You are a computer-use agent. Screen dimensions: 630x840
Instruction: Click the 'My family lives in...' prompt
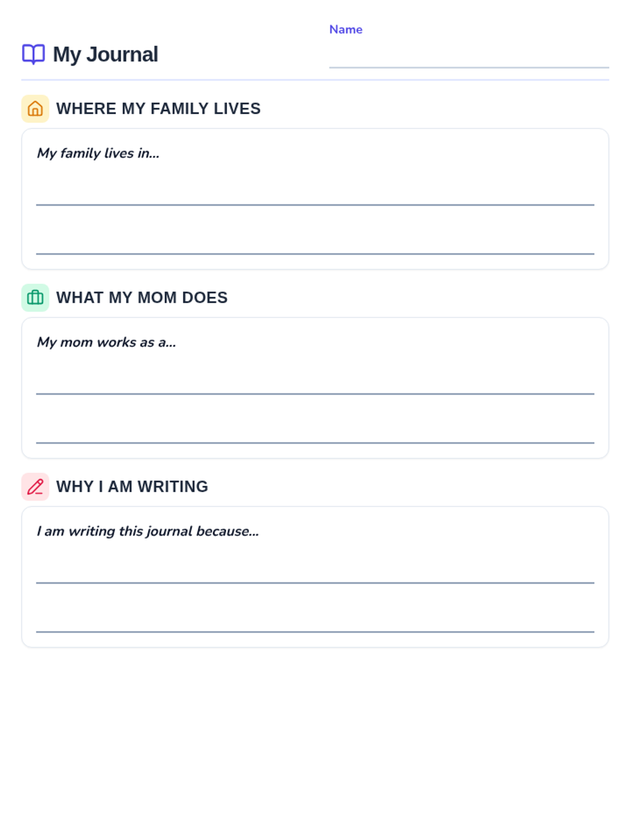[98, 153]
